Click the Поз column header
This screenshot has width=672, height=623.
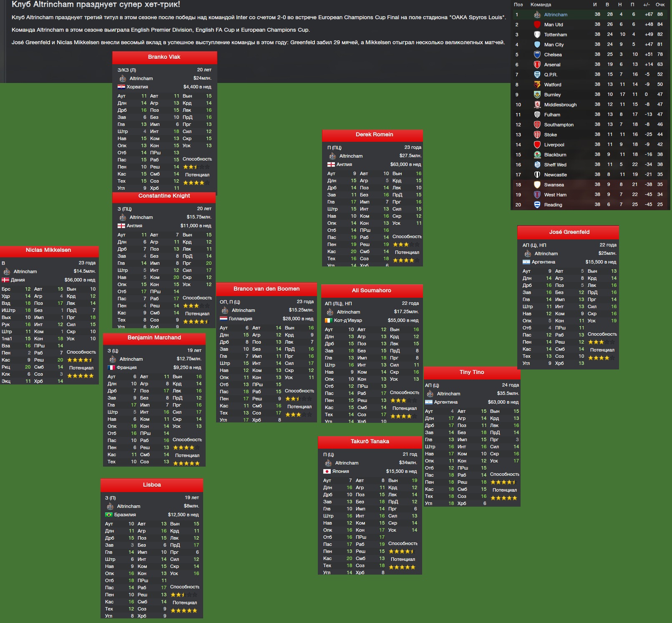click(518, 5)
